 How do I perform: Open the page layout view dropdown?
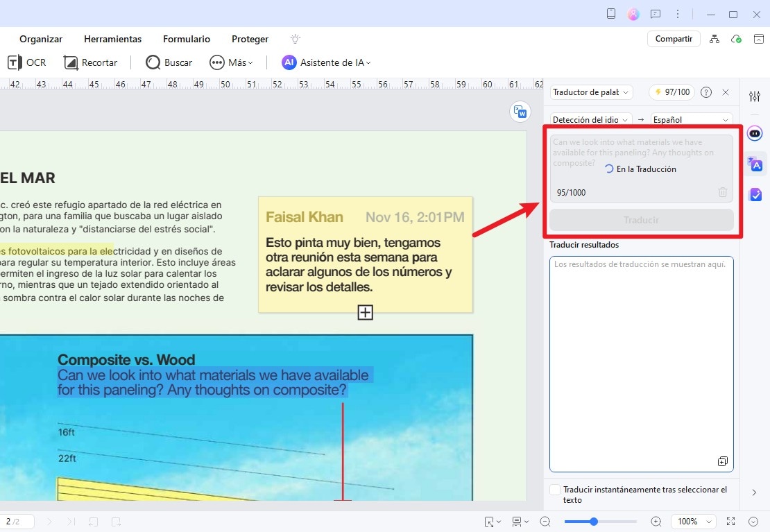pos(520,522)
